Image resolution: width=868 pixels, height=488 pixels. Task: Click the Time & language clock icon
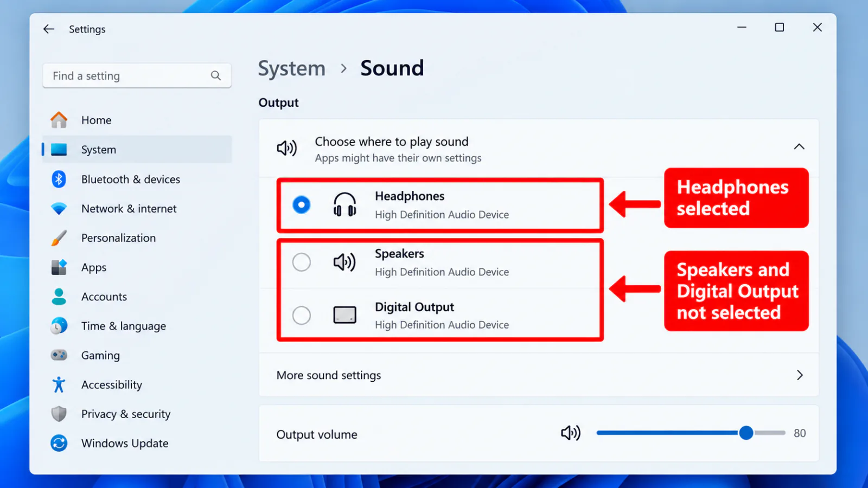coord(59,326)
